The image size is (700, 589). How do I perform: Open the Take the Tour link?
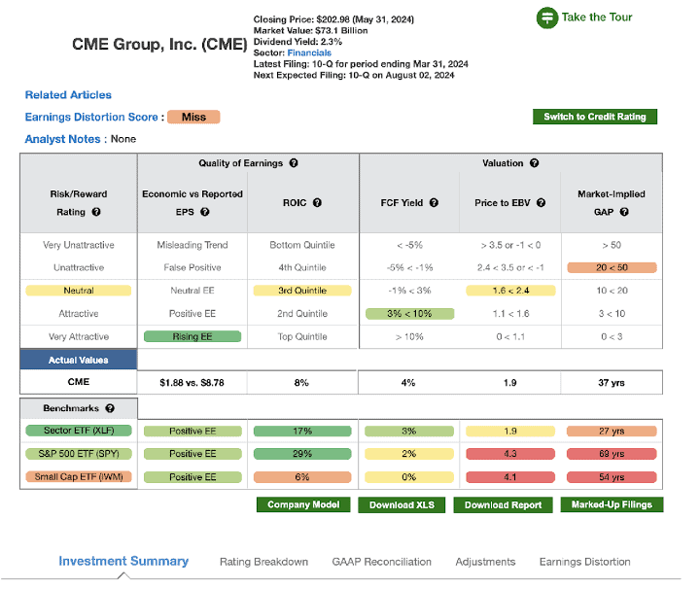[x=596, y=17]
